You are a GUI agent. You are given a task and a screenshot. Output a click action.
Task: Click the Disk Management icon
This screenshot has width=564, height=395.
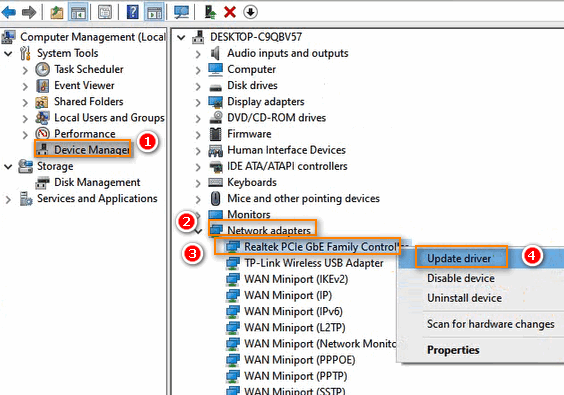tap(42, 182)
